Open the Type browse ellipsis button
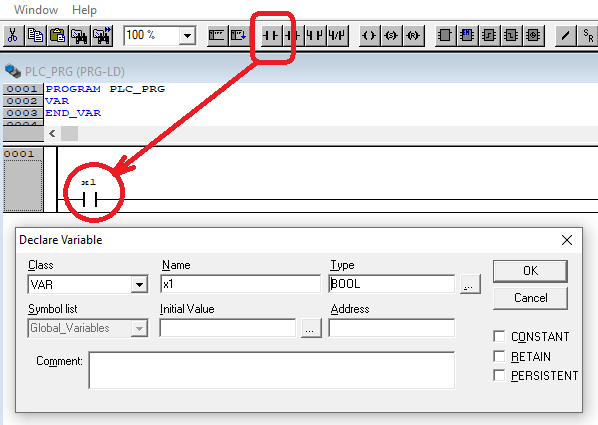Image resolution: width=598 pixels, height=425 pixels. click(469, 284)
